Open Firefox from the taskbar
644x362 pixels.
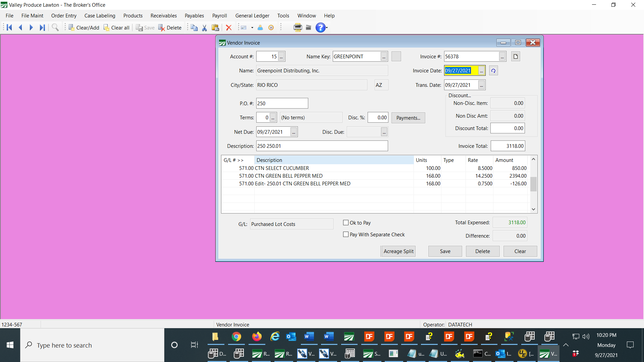[x=257, y=337]
